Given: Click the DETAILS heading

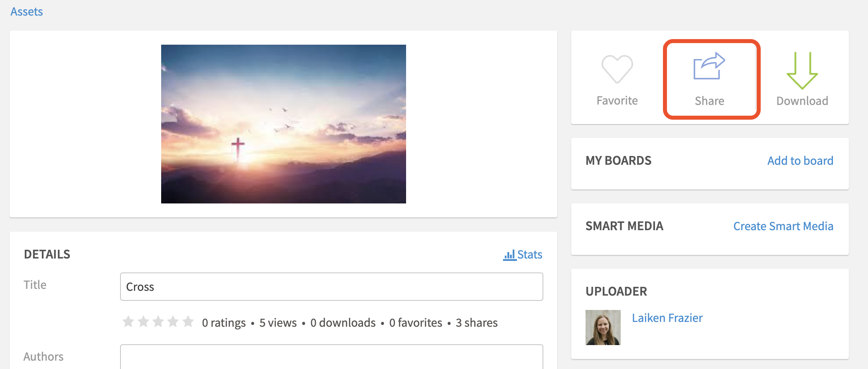Looking at the screenshot, I should [x=47, y=255].
